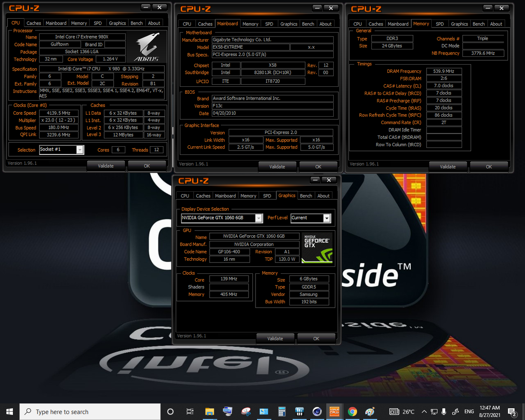
Task: Switch to Caches tab in CPU window
Action: coord(33,23)
